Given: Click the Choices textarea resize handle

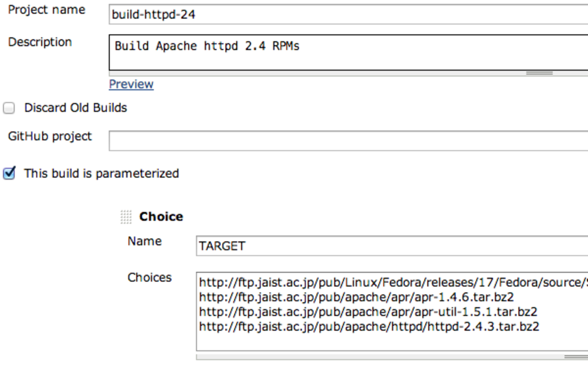Looking at the screenshot, I should click(x=576, y=357).
